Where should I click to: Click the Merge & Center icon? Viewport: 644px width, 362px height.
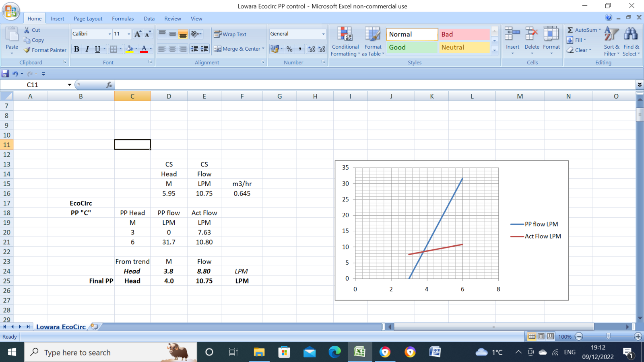click(x=218, y=49)
